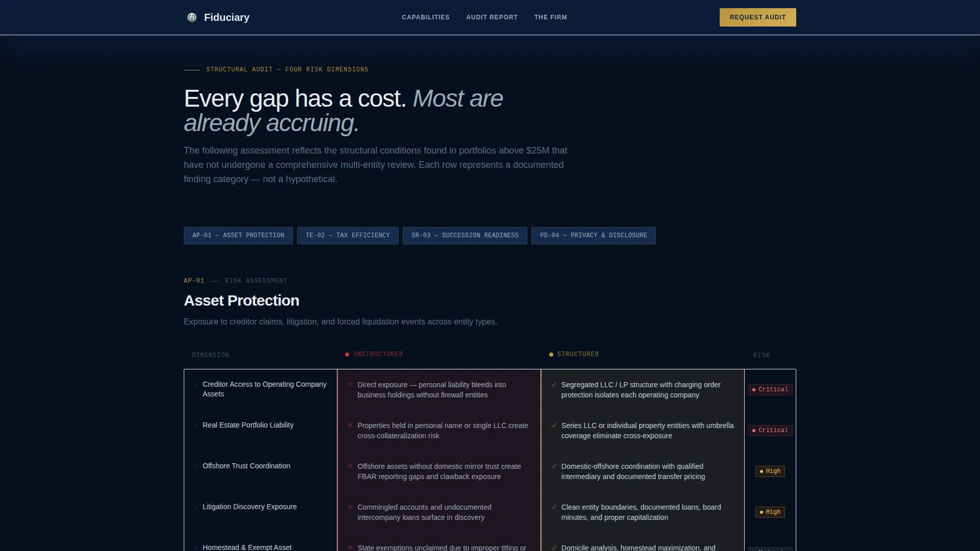The image size is (980, 551).
Task: Click the Unstructured column header
Action: click(378, 355)
